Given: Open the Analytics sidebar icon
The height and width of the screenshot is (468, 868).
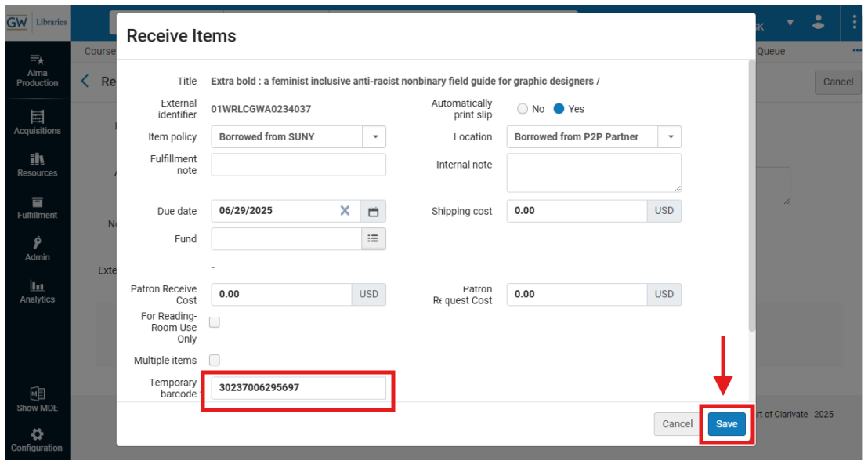Looking at the screenshot, I should (37, 291).
